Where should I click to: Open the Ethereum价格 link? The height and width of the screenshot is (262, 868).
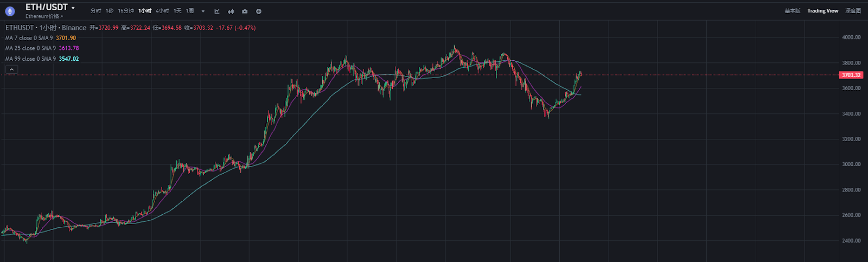[44, 17]
